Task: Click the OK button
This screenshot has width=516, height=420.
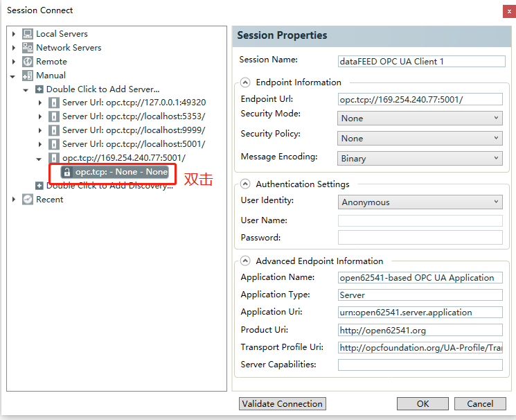Action: click(x=422, y=403)
